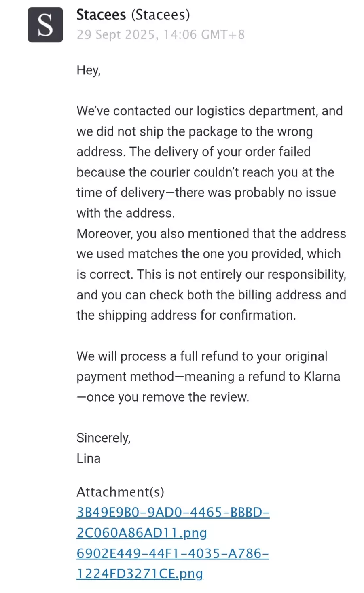Image resolution: width=364 pixels, height=593 pixels.
Task: Click the line "—once you remove the review."
Action: pyautogui.click(x=163, y=397)
